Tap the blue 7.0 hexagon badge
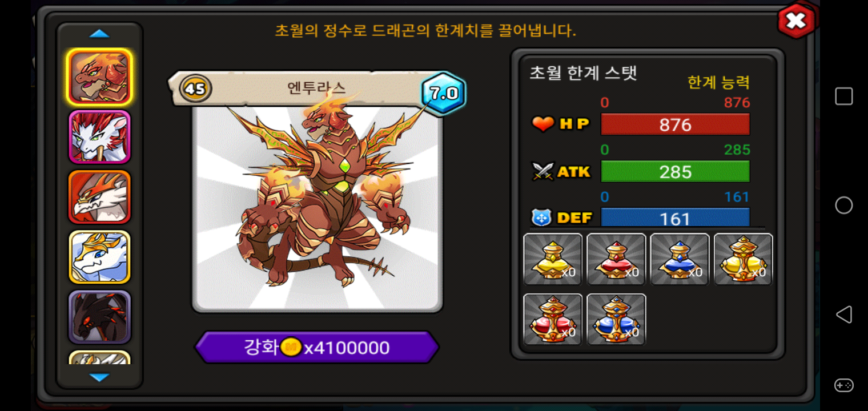The height and width of the screenshot is (411, 868). pyautogui.click(x=444, y=93)
